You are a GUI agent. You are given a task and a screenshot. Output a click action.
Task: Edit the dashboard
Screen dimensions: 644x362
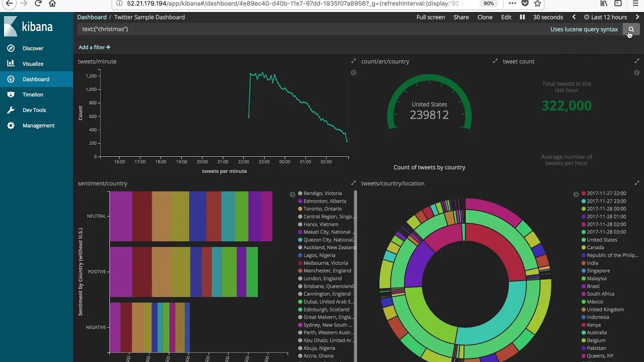pyautogui.click(x=506, y=17)
